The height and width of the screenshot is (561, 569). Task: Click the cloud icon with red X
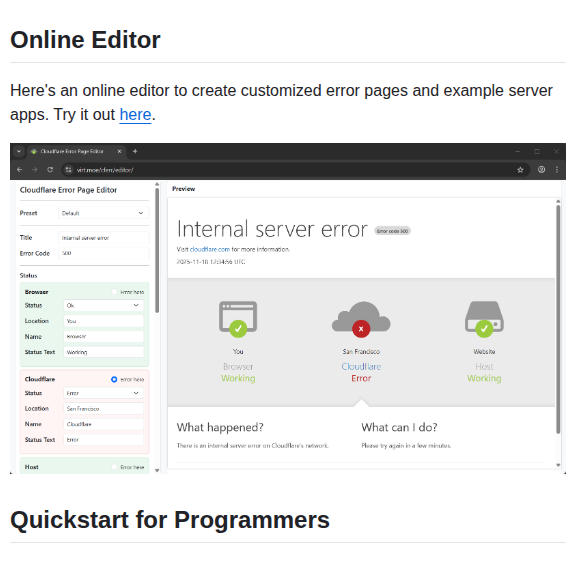(361, 319)
